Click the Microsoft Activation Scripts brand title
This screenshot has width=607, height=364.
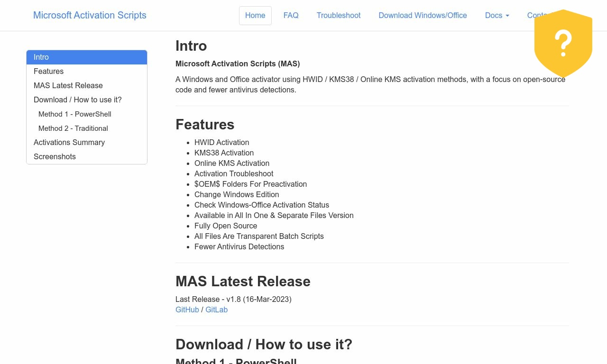[x=90, y=15]
